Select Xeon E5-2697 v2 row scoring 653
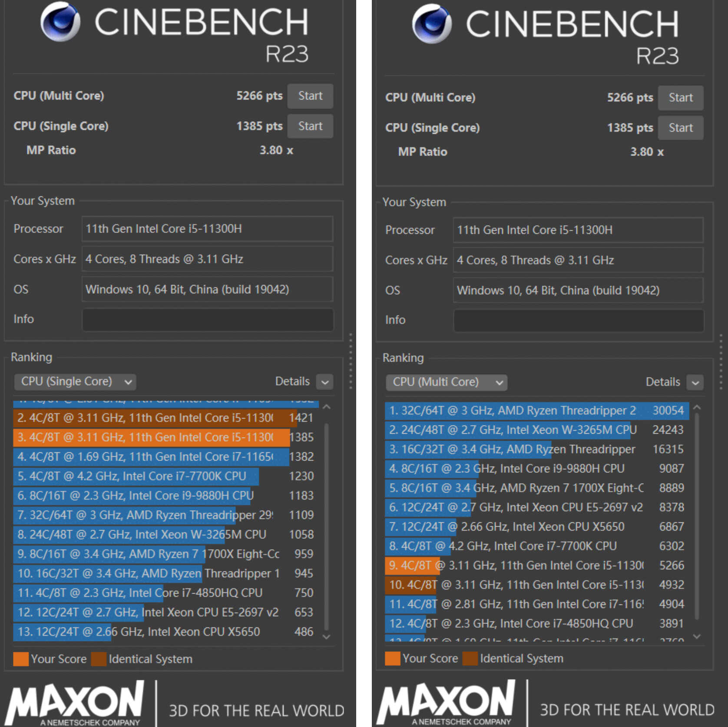728x727 pixels. [x=166, y=613]
